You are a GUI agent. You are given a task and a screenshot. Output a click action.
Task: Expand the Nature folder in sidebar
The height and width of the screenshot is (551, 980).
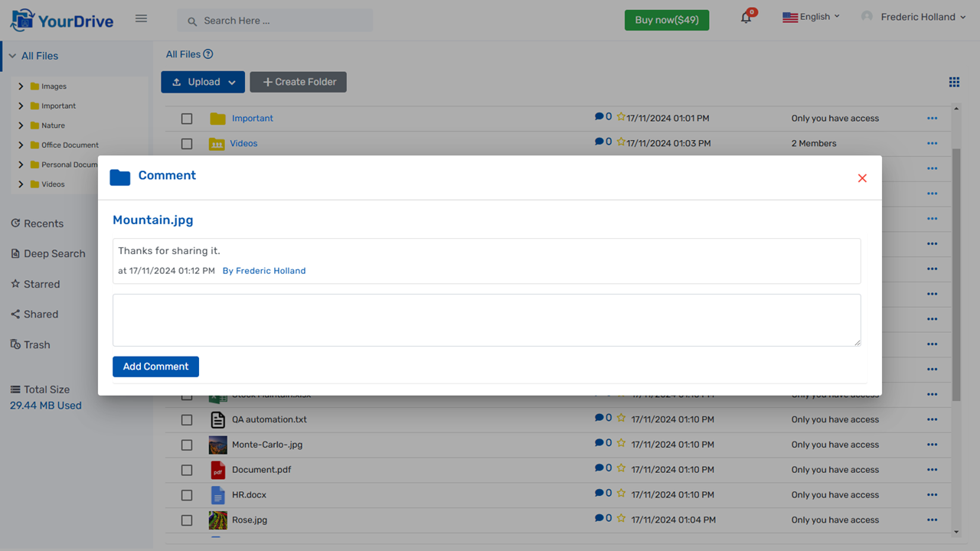click(x=21, y=126)
